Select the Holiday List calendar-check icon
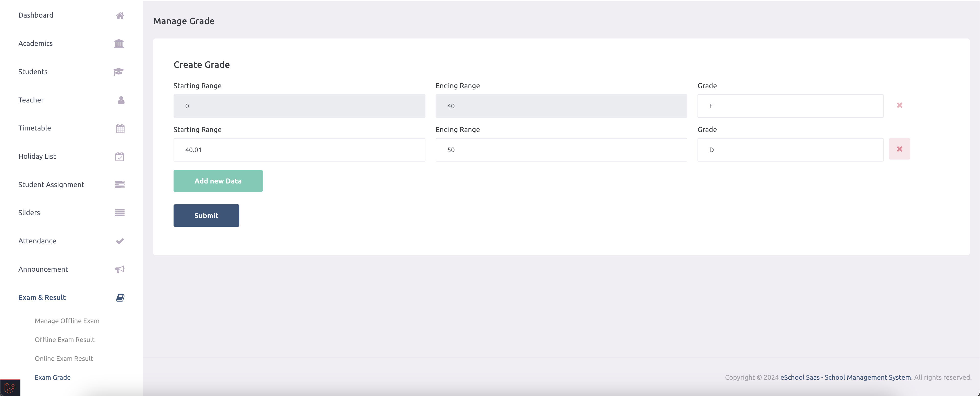The height and width of the screenshot is (396, 980). [x=120, y=156]
